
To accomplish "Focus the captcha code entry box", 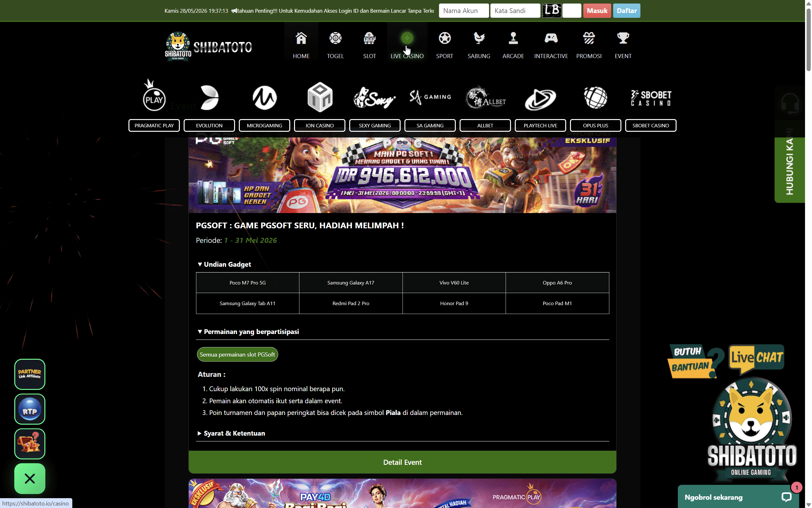I will 572,11.
